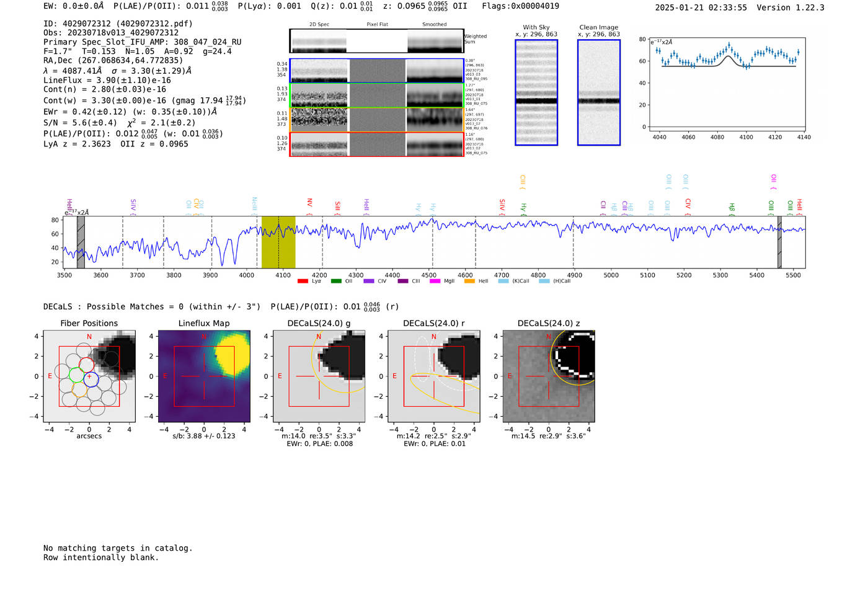This screenshot has height=591, width=868.
Task: Select the Weighted Sum 2D spectrum strip
Action: pyautogui.click(x=376, y=41)
